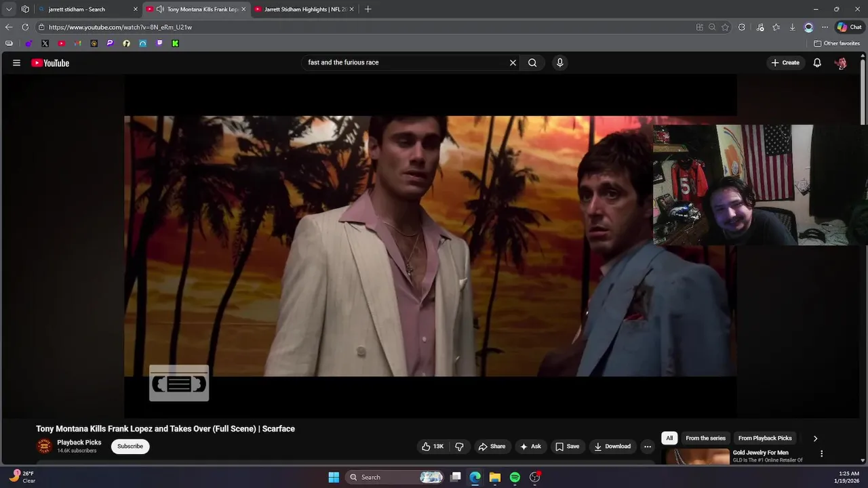Open the zoom indicator in the address bar
The height and width of the screenshot is (488, 868).
(x=712, y=27)
